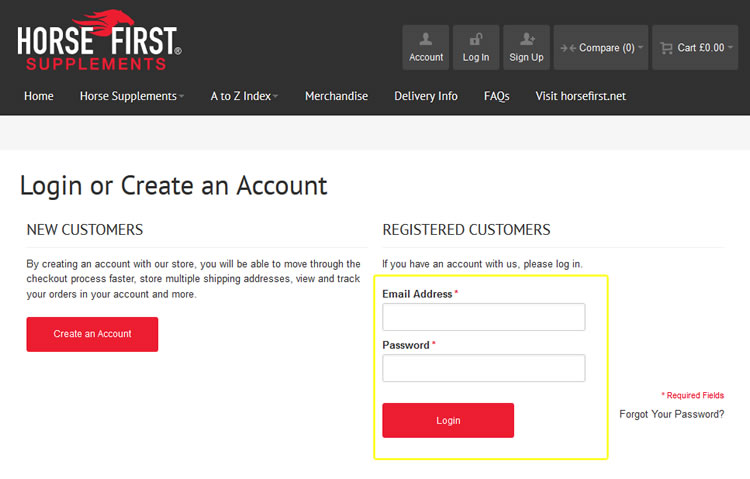This screenshot has width=750, height=479.
Task: Open the Forgot Your Password link
Action: click(x=672, y=414)
